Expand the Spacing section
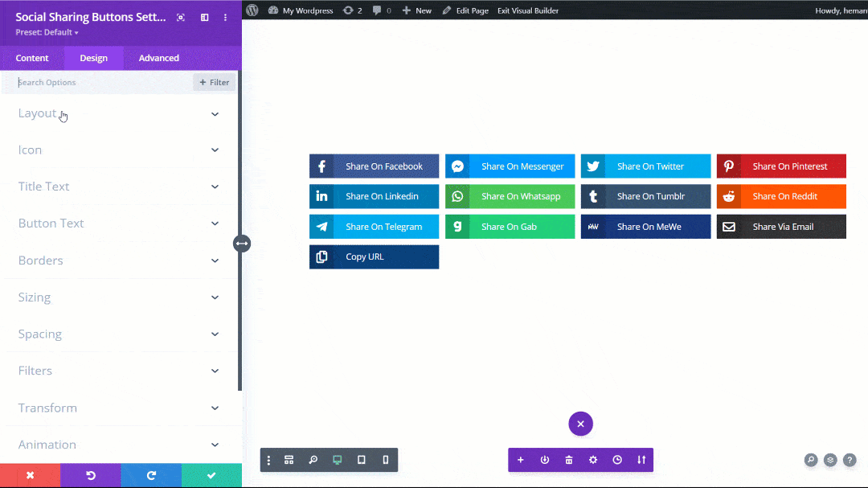 [x=119, y=334]
